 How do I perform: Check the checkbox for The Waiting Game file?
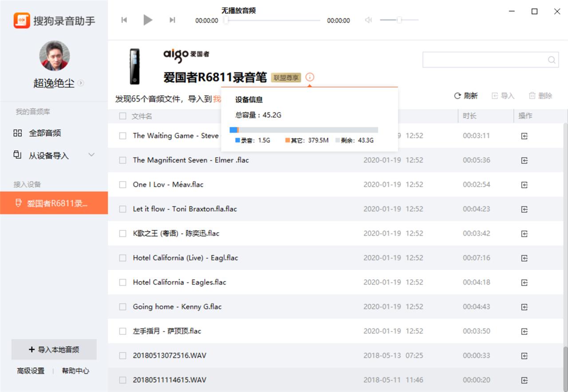point(122,135)
